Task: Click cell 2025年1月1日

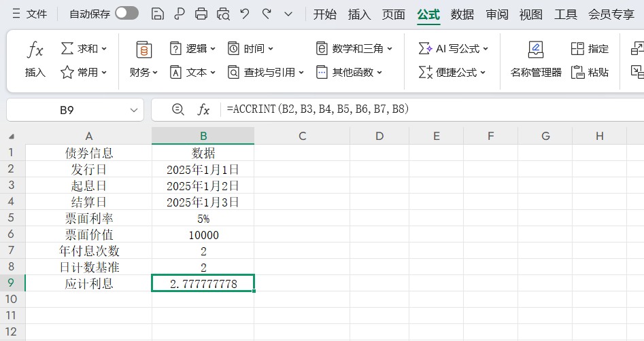Action: 203,169
